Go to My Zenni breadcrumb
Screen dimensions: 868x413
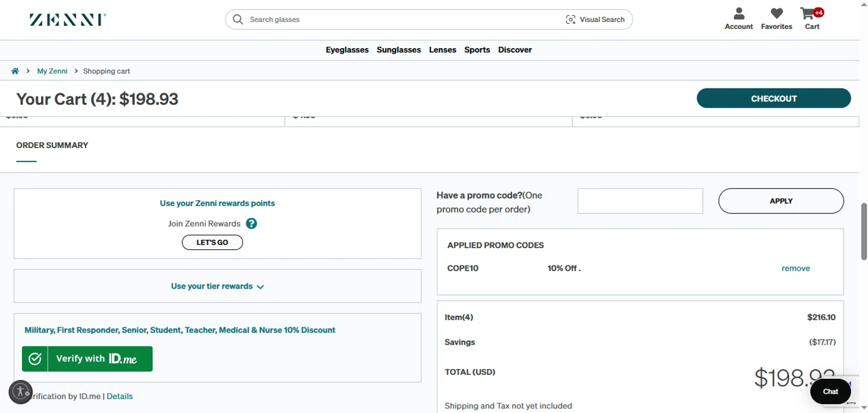pyautogui.click(x=52, y=71)
